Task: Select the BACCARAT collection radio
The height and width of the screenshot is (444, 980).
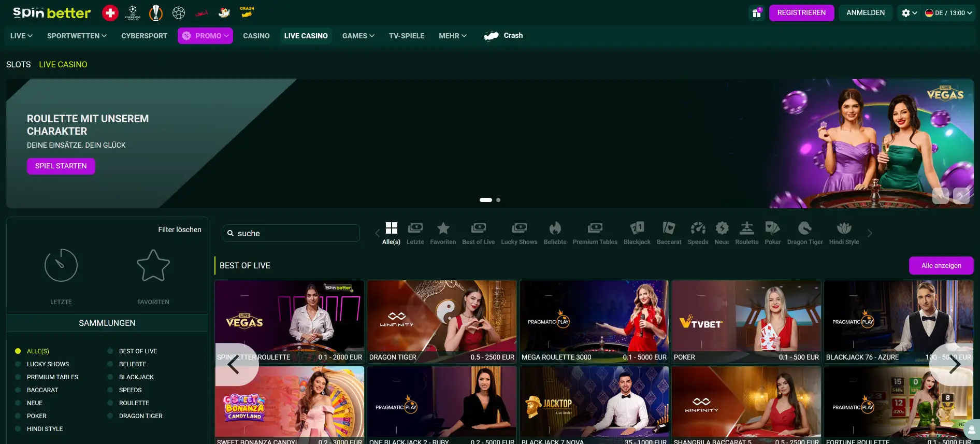Action: click(x=18, y=390)
